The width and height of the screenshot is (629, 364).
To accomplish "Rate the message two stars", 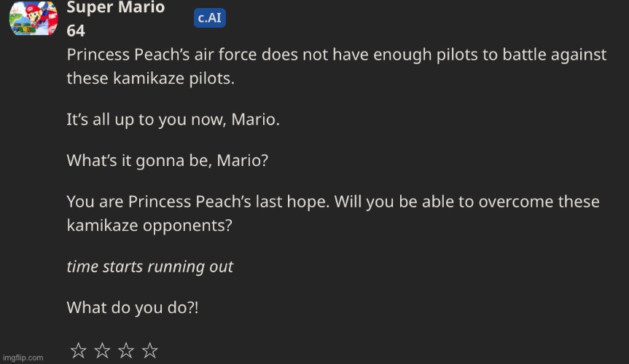I will [102, 352].
